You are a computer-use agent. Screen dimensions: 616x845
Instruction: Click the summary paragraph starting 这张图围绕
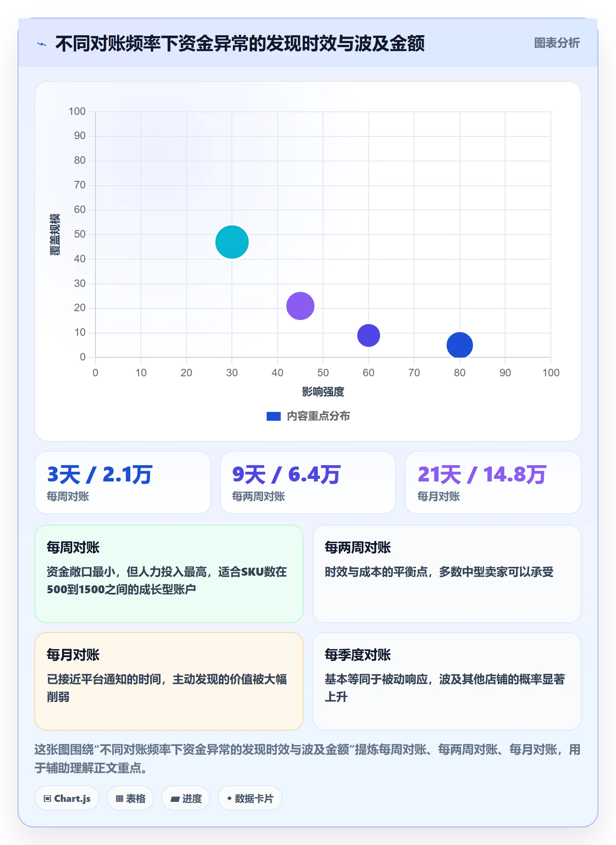pos(308,759)
